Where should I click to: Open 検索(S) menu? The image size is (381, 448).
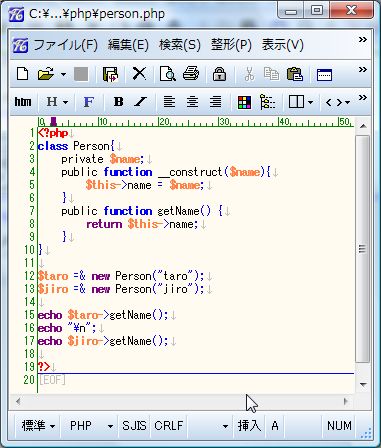tap(180, 45)
